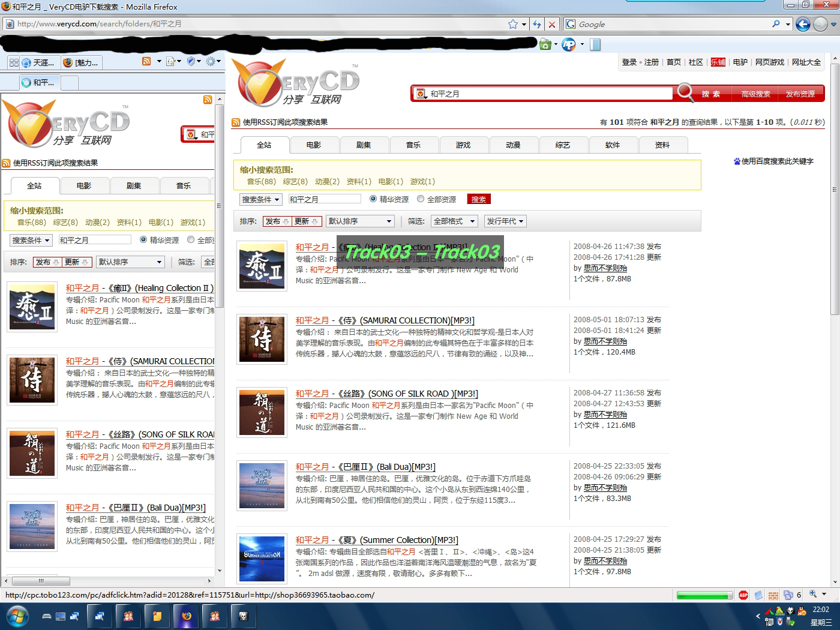Click the Windows Start orb
Image resolution: width=840 pixels, height=630 pixels.
pos(17,616)
